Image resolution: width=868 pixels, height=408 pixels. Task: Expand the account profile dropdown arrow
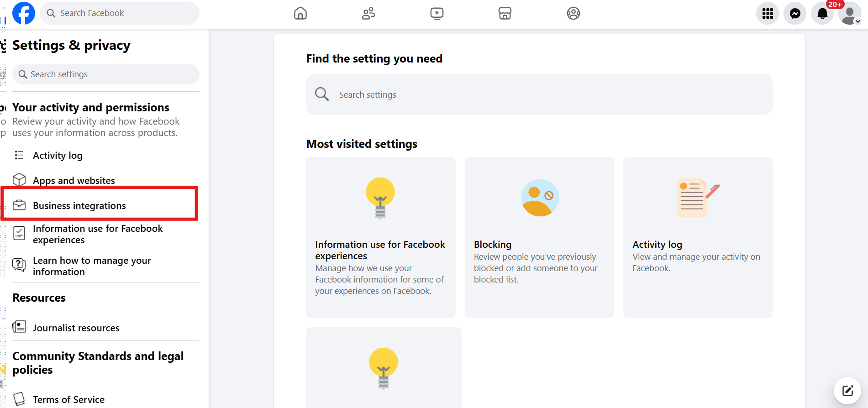(858, 21)
